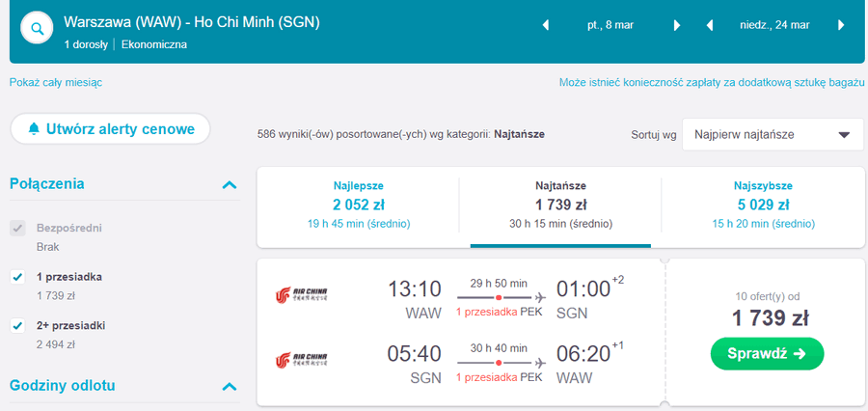Go to next departure date after pt., 8 mar
Screen dimensions: 868x411
tap(676, 25)
